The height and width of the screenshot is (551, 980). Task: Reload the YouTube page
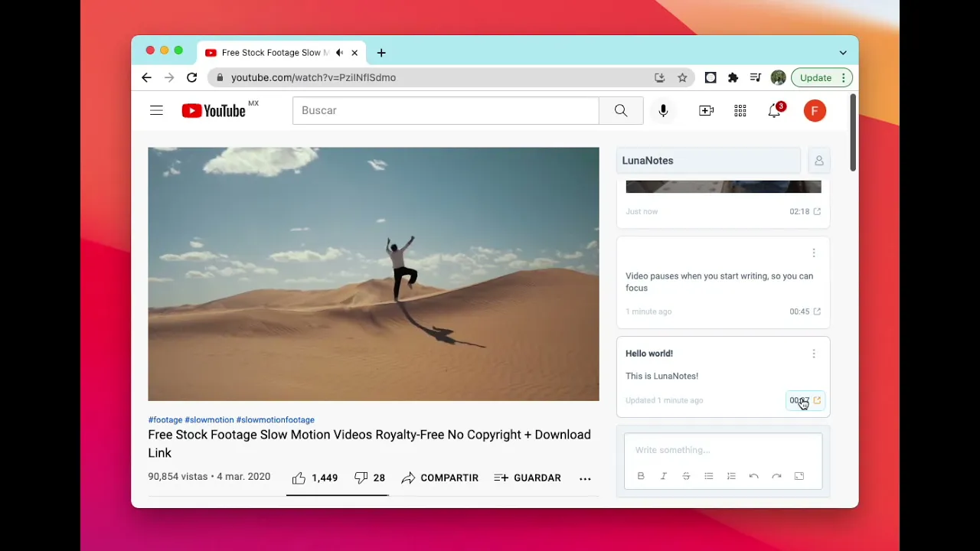pyautogui.click(x=192, y=77)
